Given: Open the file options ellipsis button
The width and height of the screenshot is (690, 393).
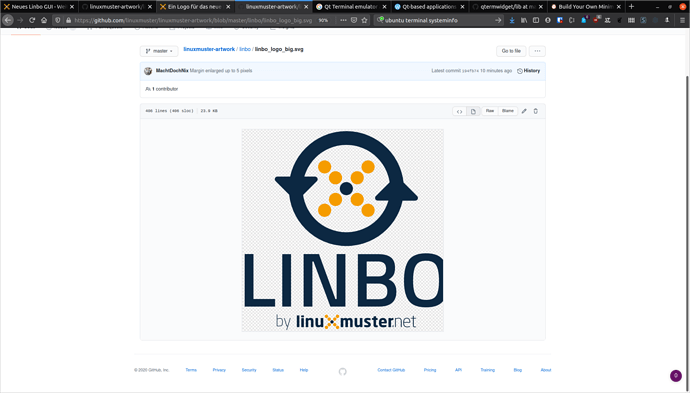Looking at the screenshot, I should (537, 51).
